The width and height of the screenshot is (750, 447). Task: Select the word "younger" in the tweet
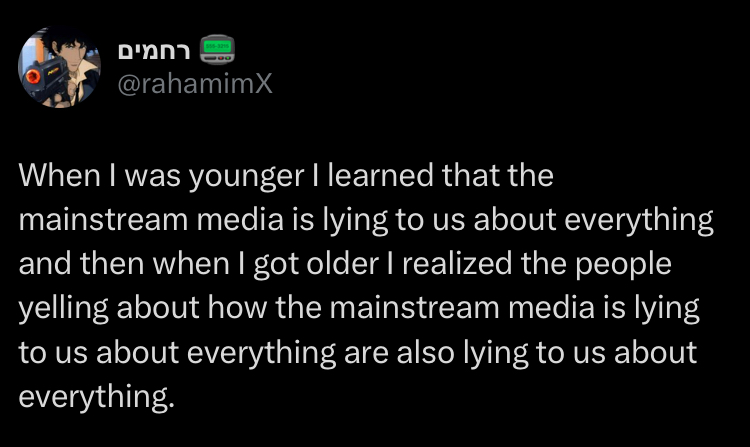point(246,176)
